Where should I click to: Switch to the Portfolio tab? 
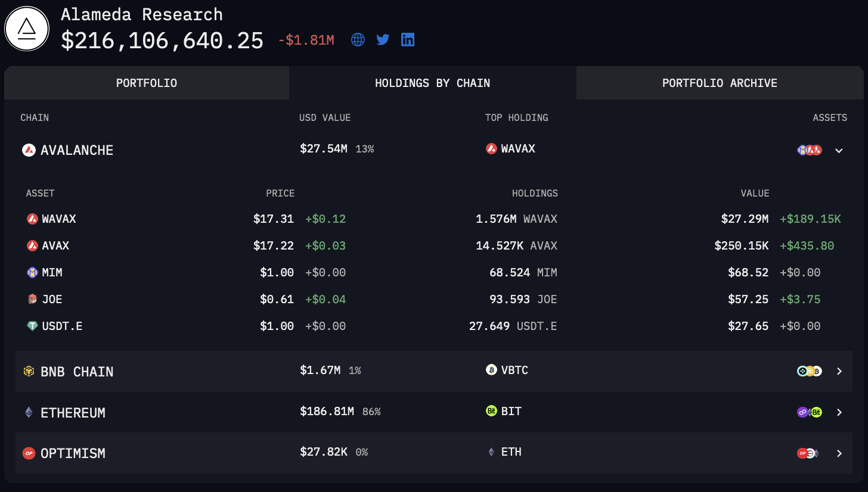point(147,83)
